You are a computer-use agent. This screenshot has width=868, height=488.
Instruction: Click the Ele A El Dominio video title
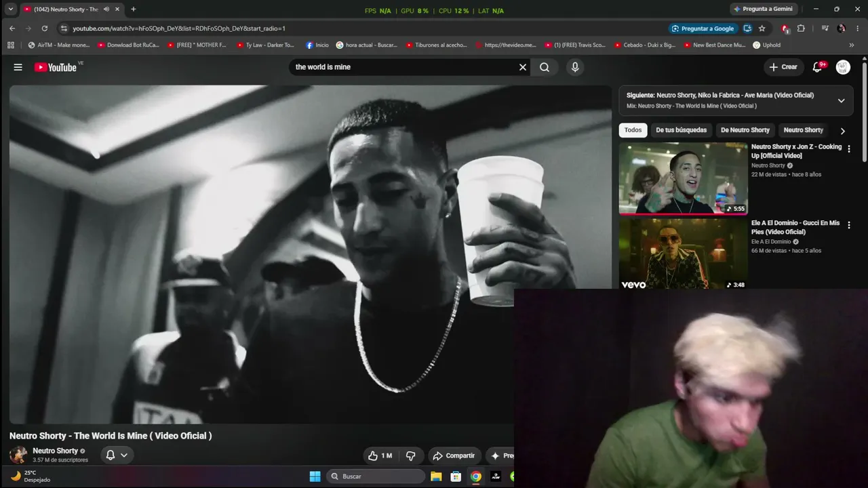click(795, 227)
